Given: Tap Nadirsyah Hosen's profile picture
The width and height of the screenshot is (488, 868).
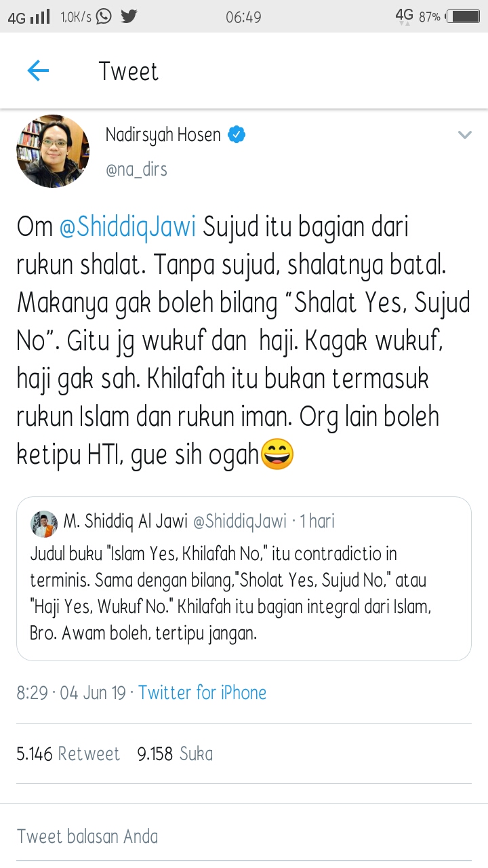Looking at the screenshot, I should point(53,151).
